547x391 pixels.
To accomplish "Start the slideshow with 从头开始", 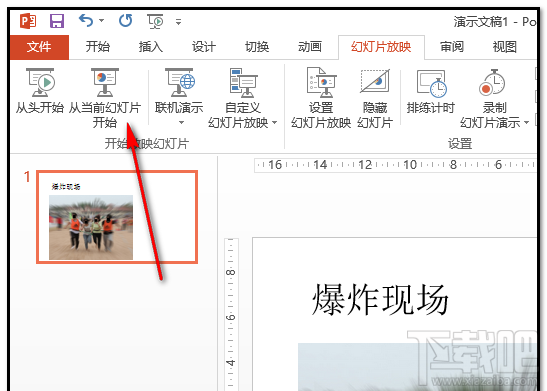I will [40, 91].
